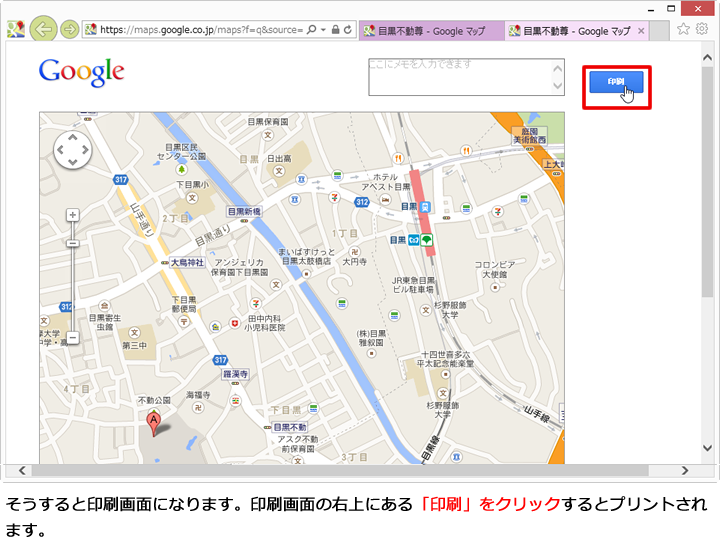This screenshot has height=538, width=720.
Task: Click the 大円寺 temple icon
Action: 355,251
